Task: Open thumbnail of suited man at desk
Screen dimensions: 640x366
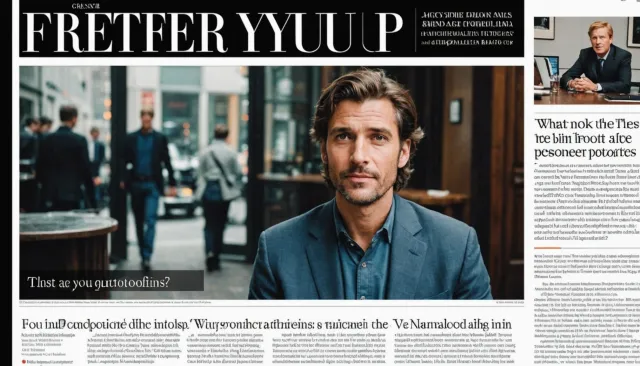Action: 587,60
